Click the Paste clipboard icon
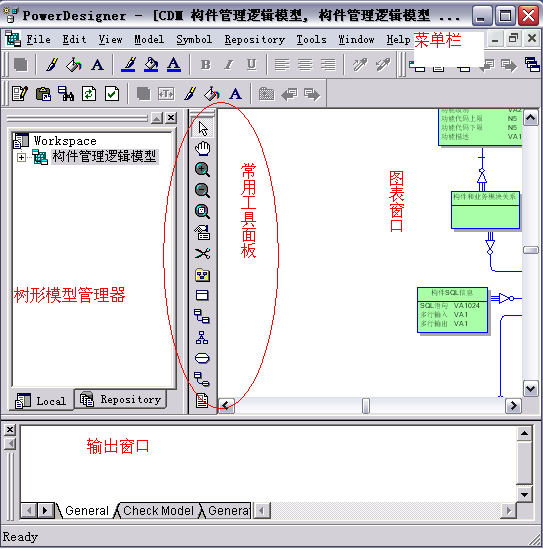 coord(43,94)
